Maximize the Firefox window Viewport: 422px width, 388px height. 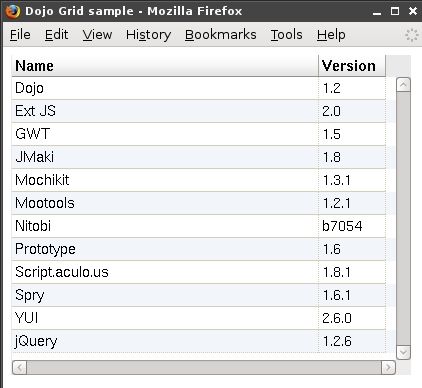pos(395,11)
